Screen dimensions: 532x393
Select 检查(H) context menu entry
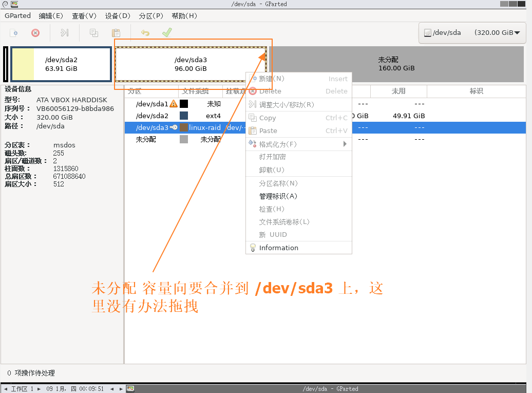coord(298,209)
